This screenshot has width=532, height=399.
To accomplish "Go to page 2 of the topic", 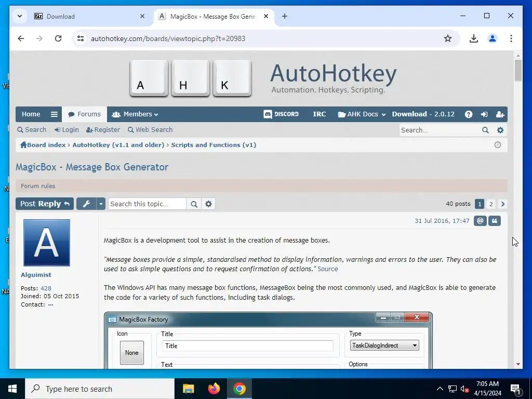I will tap(490, 204).
